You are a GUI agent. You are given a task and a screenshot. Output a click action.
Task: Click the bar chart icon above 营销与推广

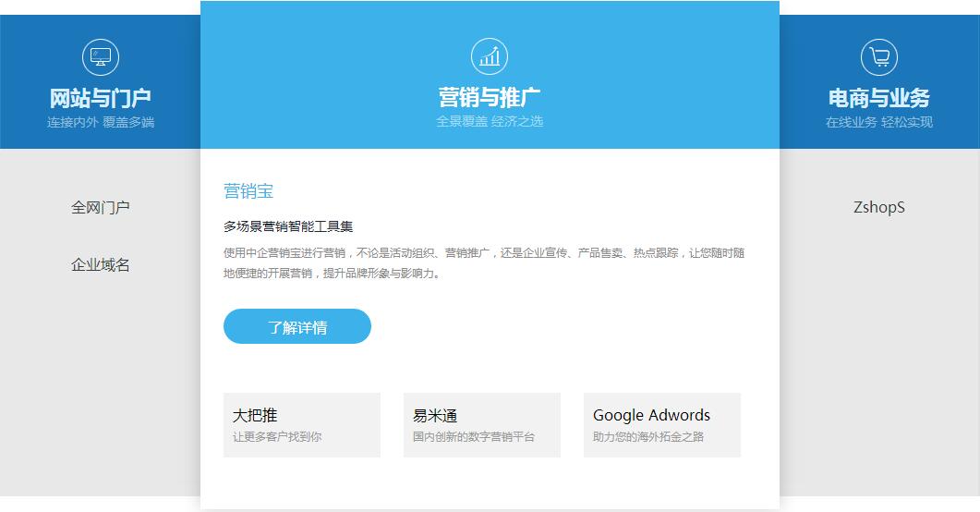point(490,56)
